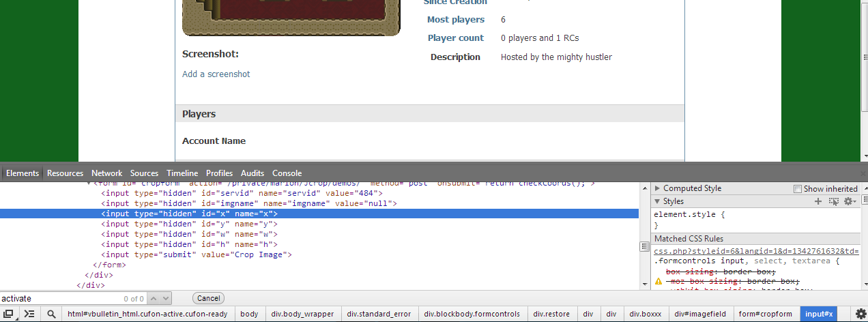Screen dimensions: 868x322
Task: Click the dock/undock DevTools icon
Action: (9, 314)
